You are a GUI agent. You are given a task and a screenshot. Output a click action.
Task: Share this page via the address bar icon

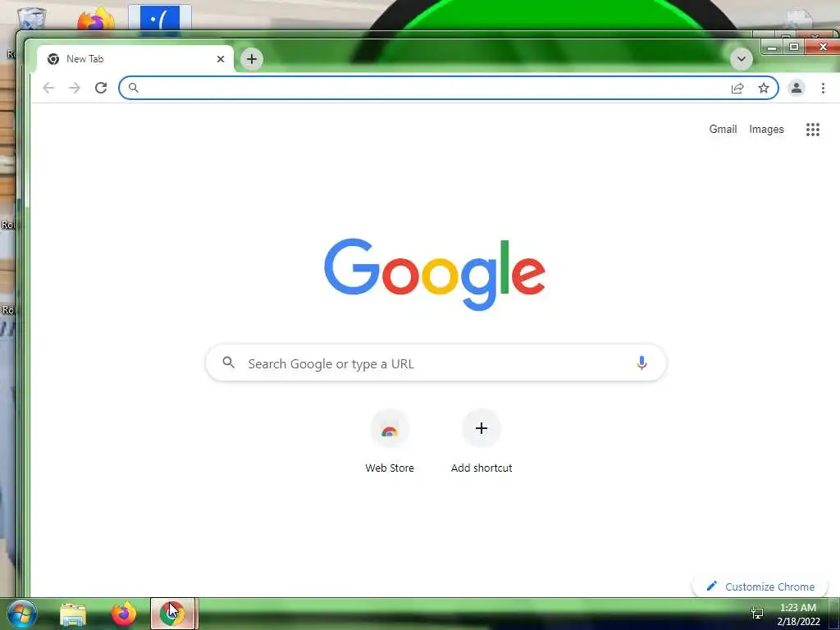(737, 89)
